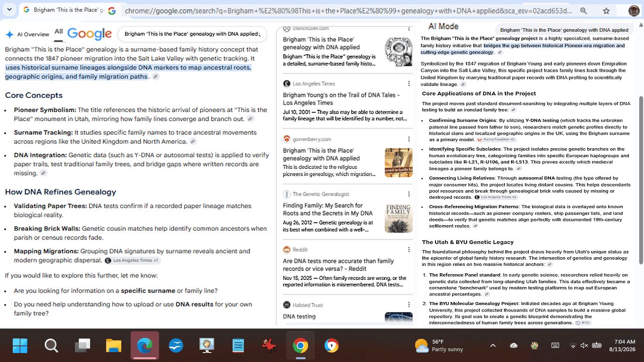Open the Windows Start menu
The height and width of the screenshot is (362, 644).
click(20, 346)
